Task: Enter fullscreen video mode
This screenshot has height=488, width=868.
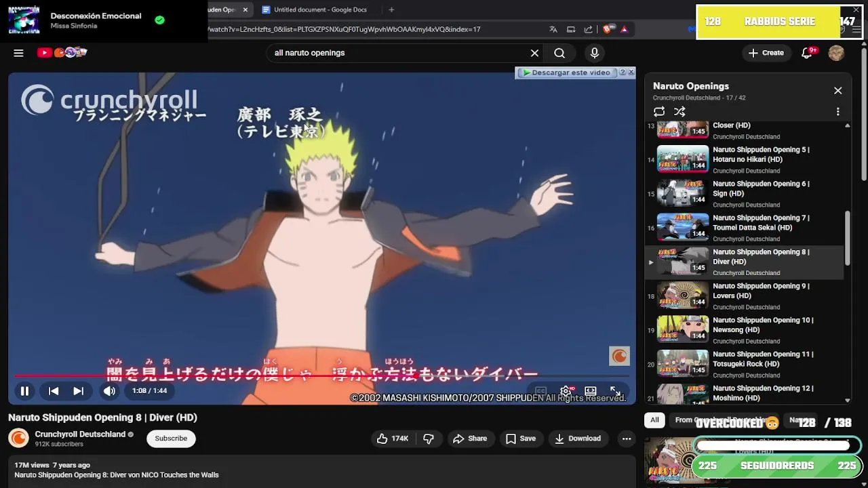Action: click(615, 391)
